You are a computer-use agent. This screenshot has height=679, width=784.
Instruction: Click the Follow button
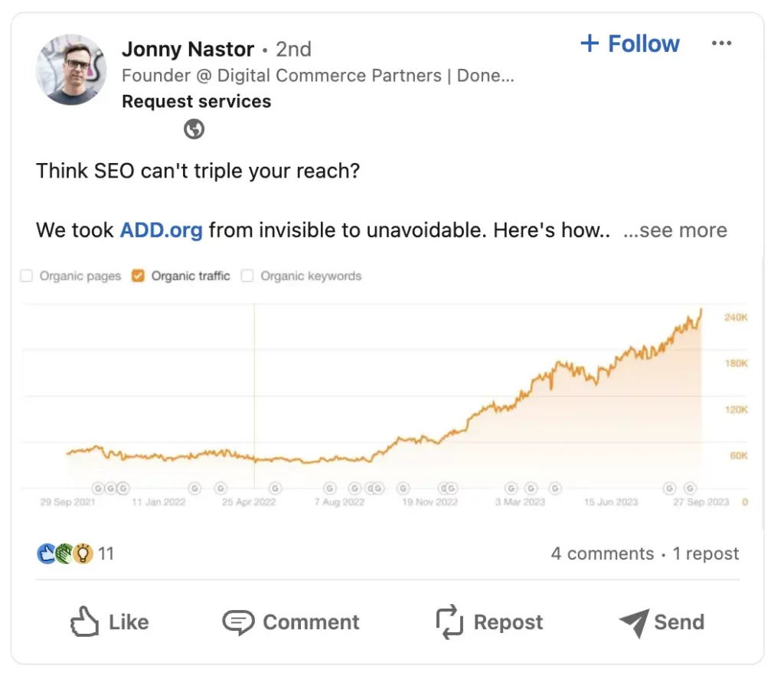pos(629,44)
